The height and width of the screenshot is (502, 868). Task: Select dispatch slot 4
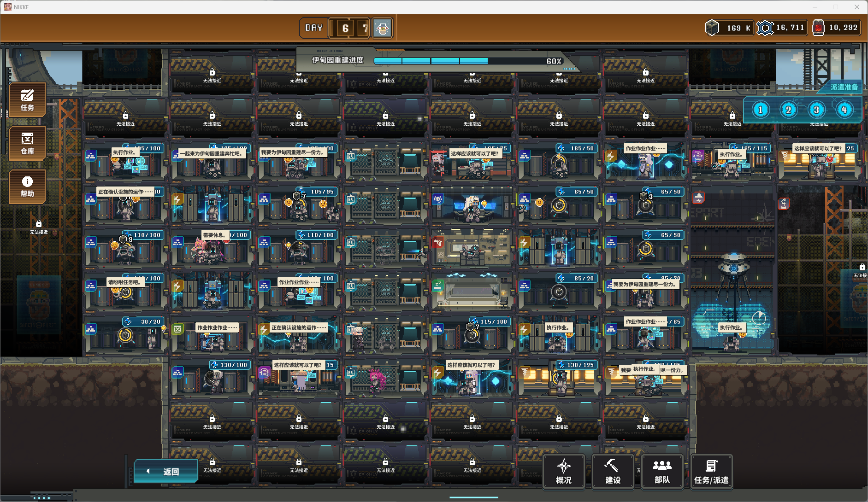(844, 110)
